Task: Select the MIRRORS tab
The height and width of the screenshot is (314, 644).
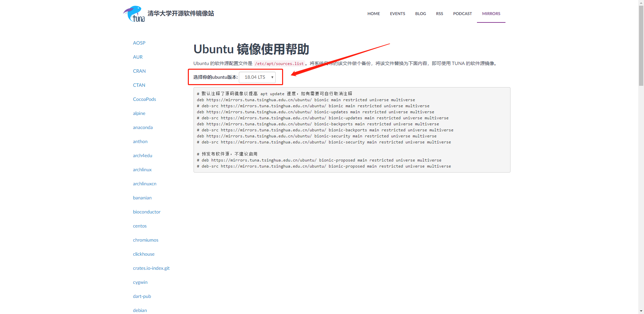Action: tap(491, 14)
